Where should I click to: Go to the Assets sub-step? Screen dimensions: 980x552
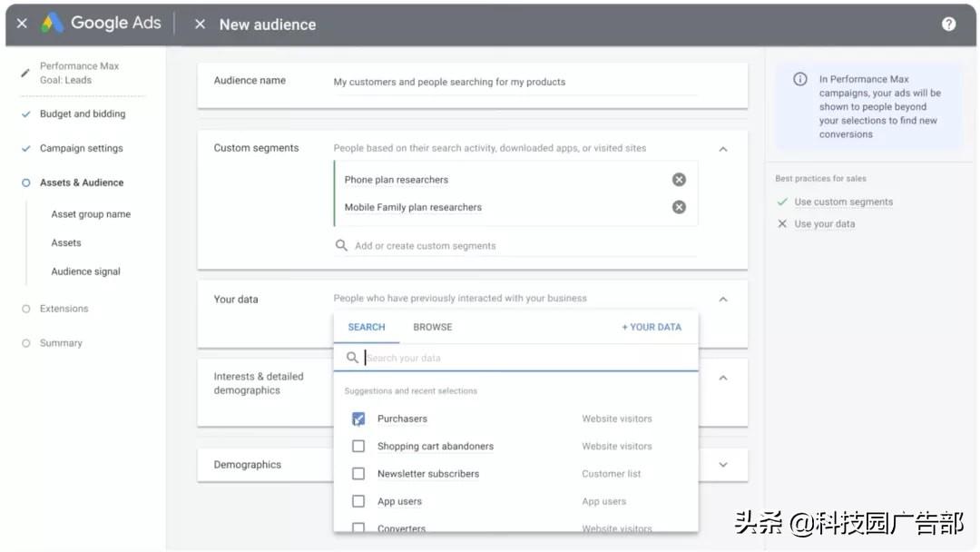click(66, 242)
